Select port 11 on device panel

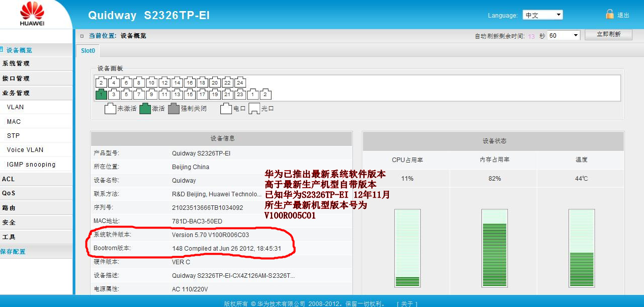pyautogui.click(x=164, y=94)
